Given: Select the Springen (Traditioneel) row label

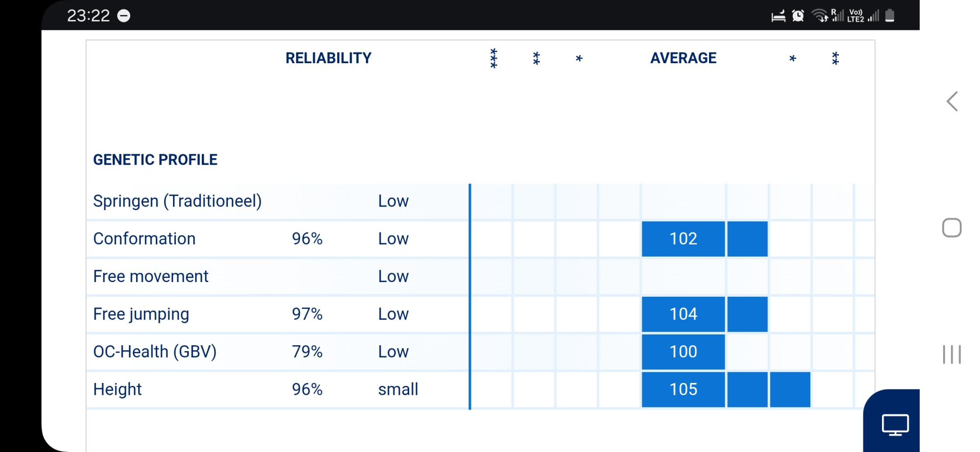Looking at the screenshot, I should pyautogui.click(x=177, y=201).
